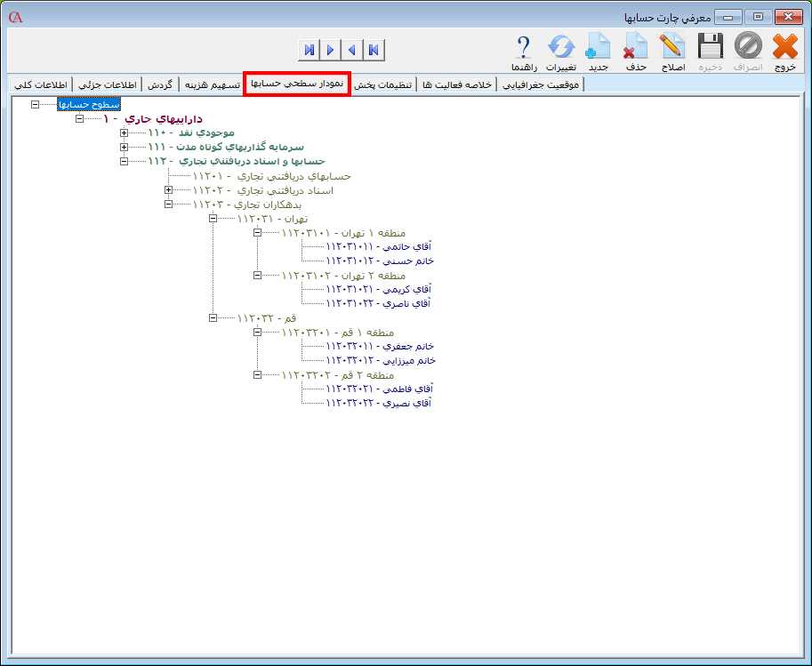Click the اصلاح (Edit) pencil icon

pos(672,47)
